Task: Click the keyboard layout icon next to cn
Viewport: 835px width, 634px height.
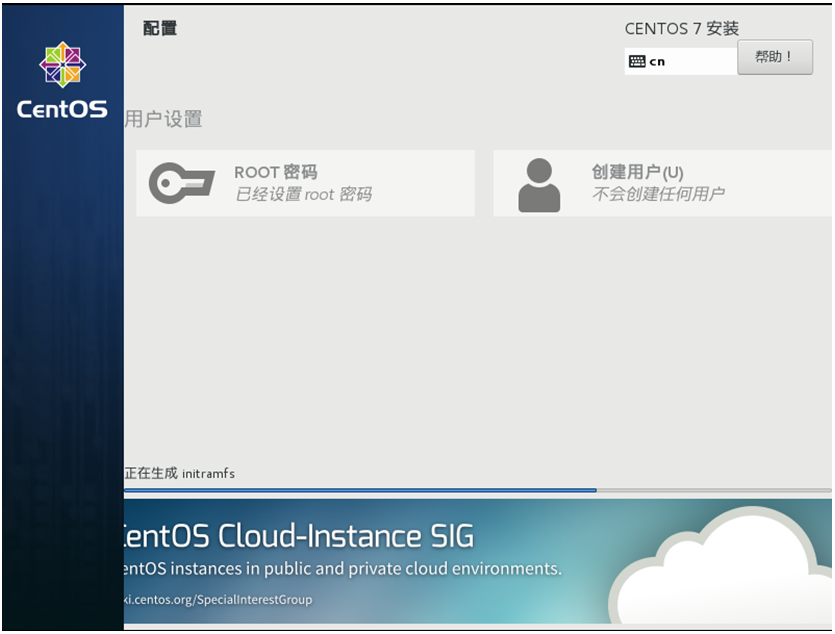Action: pos(637,61)
